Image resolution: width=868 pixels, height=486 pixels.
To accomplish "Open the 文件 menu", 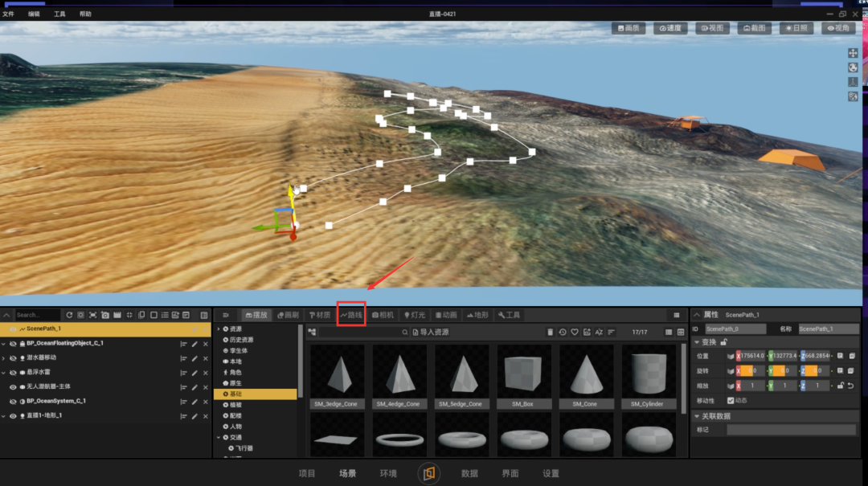I will [8, 14].
